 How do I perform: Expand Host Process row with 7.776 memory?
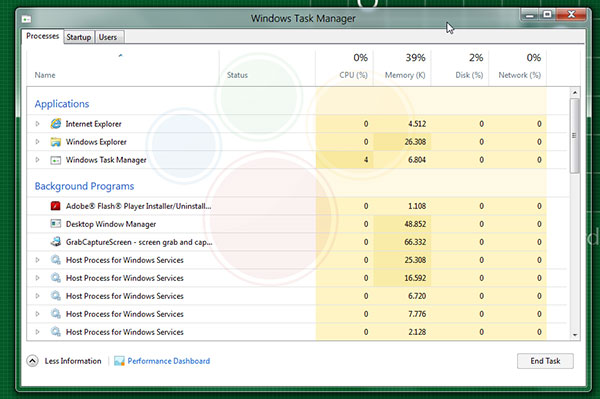pos(38,314)
